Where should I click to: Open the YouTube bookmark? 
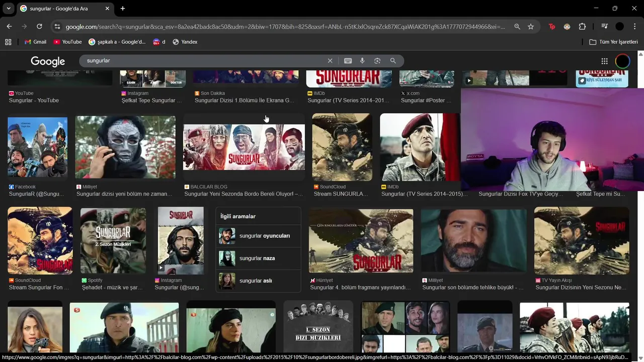click(67, 42)
